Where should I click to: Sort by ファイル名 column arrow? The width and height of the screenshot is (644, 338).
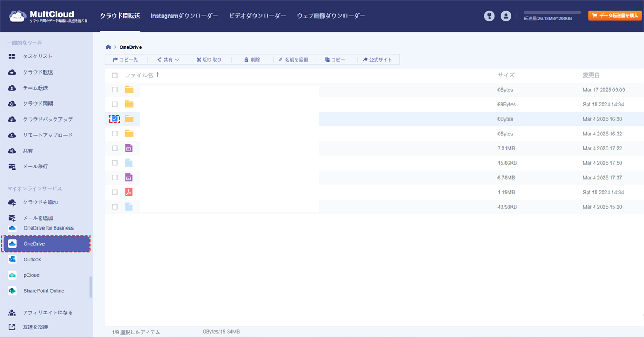pyautogui.click(x=157, y=75)
